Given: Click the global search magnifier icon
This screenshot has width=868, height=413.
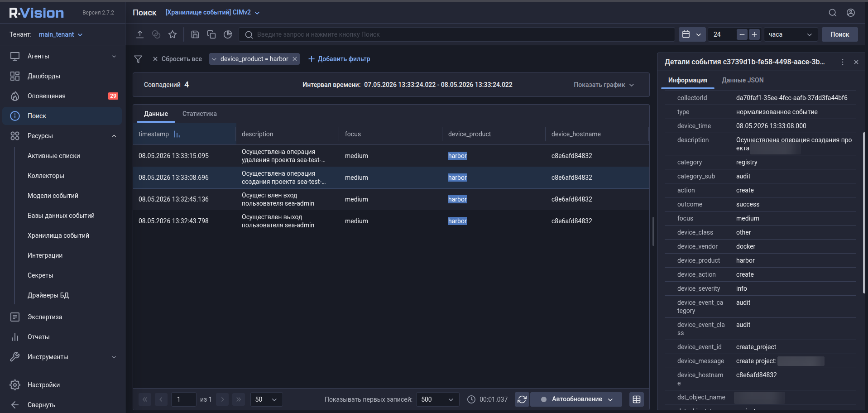Looking at the screenshot, I should 833,13.
